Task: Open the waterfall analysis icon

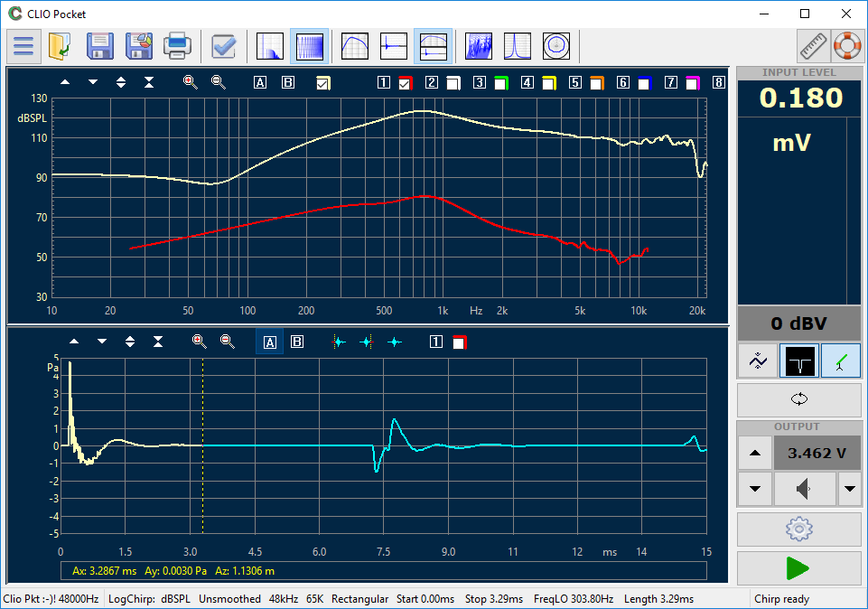Action: pyautogui.click(x=479, y=46)
